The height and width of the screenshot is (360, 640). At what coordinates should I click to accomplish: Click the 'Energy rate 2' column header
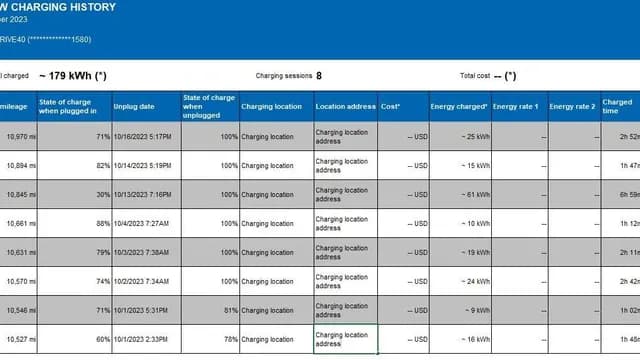click(x=575, y=107)
